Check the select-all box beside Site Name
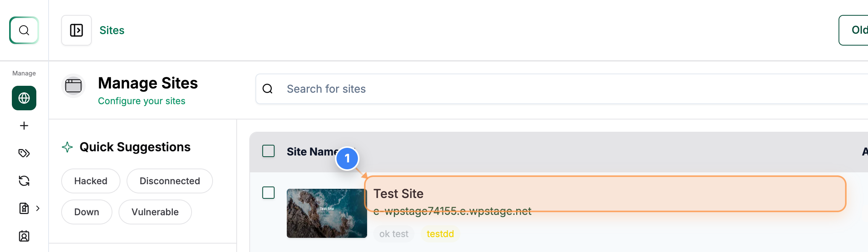The width and height of the screenshot is (868, 252). [x=268, y=151]
